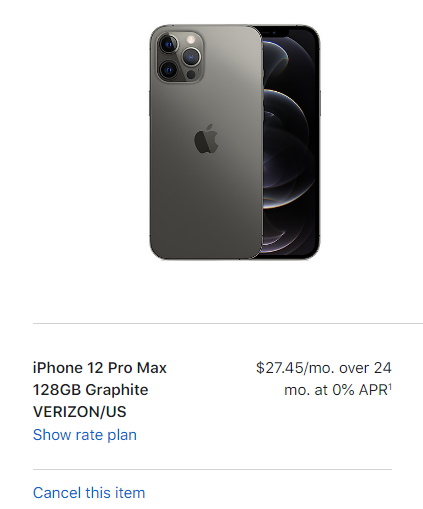The image size is (423, 509).
Task: Click the triple camera module on iPhone
Action: click(180, 57)
